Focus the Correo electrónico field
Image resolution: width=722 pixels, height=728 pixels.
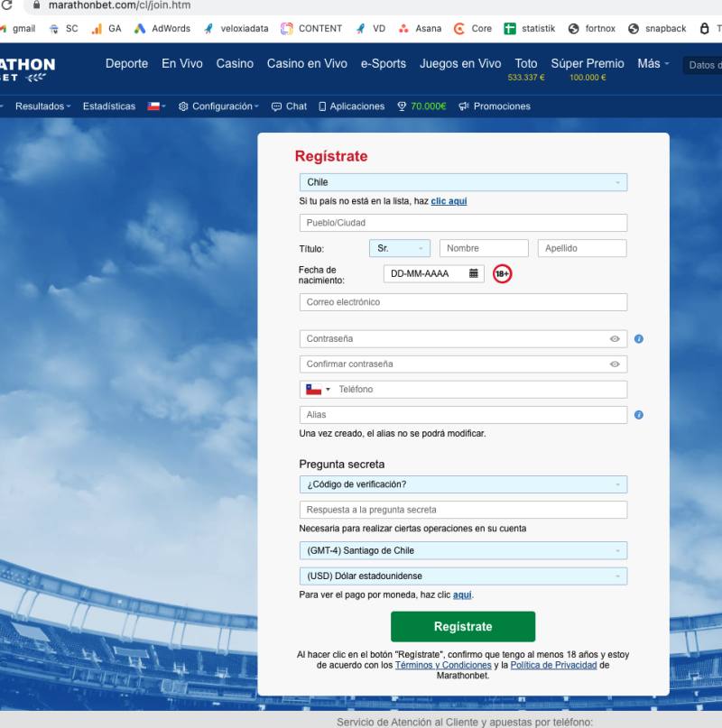(x=463, y=302)
